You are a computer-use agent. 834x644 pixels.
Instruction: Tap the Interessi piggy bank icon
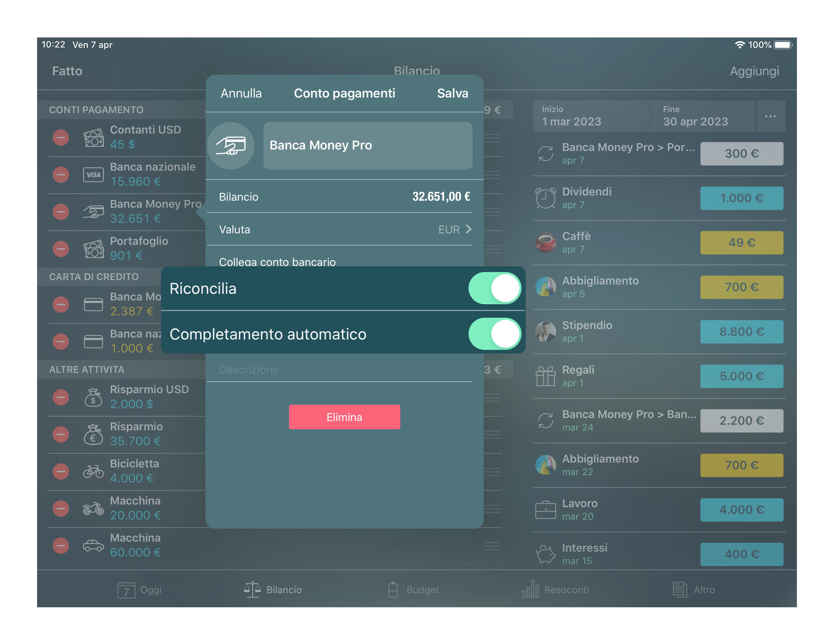click(x=546, y=554)
